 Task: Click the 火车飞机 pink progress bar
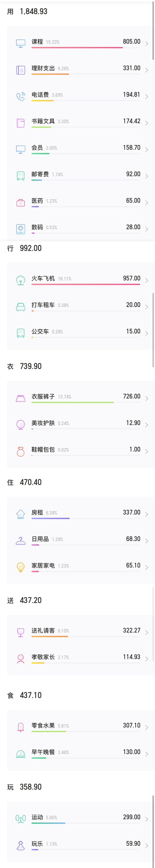tap(86, 284)
